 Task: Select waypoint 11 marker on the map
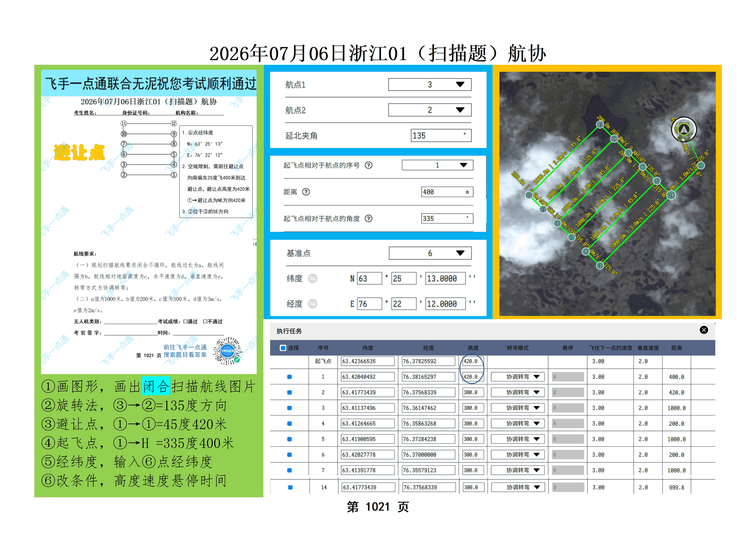[x=543, y=209]
